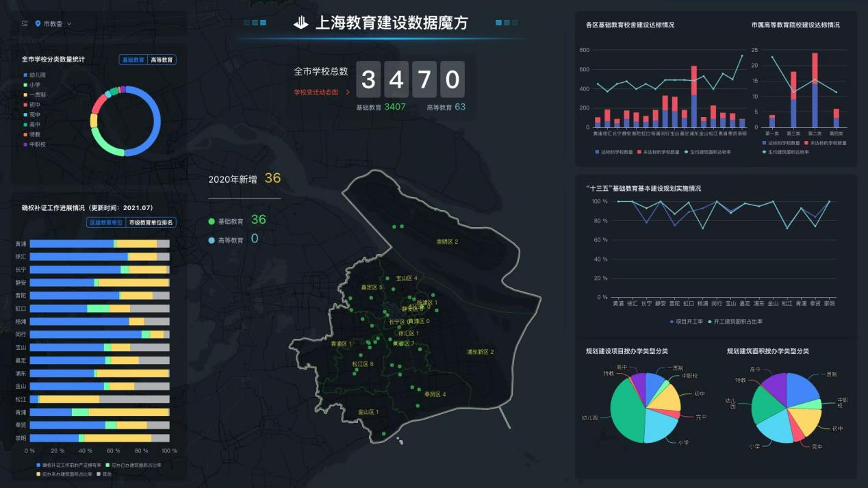Open the hamburger menu icon beside 市教委
The width and height of the screenshot is (868, 488).
[25, 23]
